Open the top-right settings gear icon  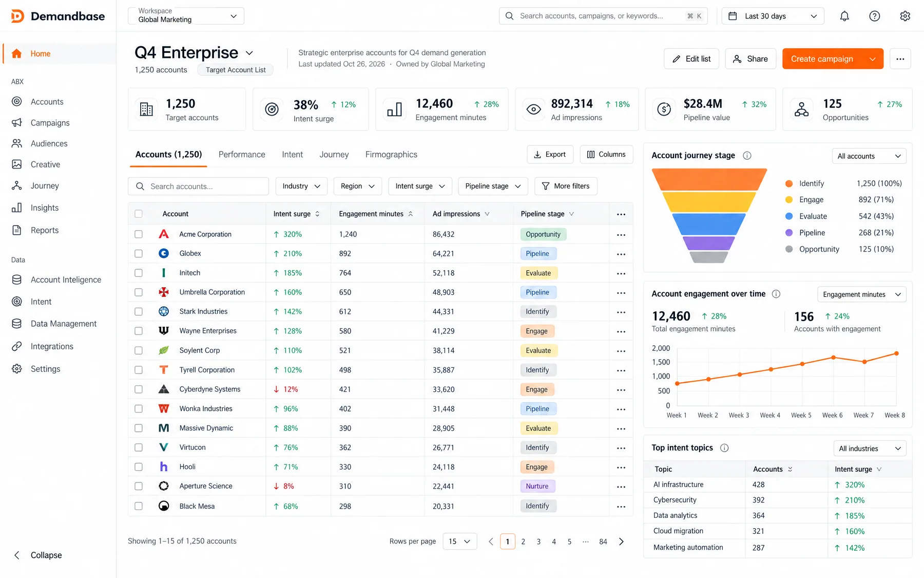click(x=905, y=16)
